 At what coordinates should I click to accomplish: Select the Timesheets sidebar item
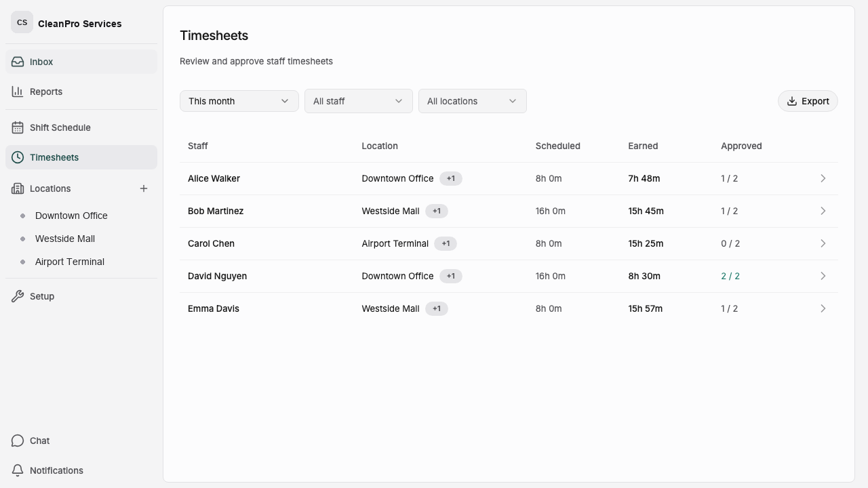tap(81, 157)
